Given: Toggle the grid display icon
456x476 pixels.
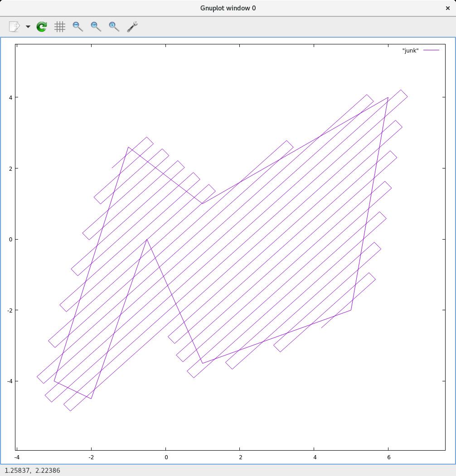Looking at the screenshot, I should coord(60,27).
